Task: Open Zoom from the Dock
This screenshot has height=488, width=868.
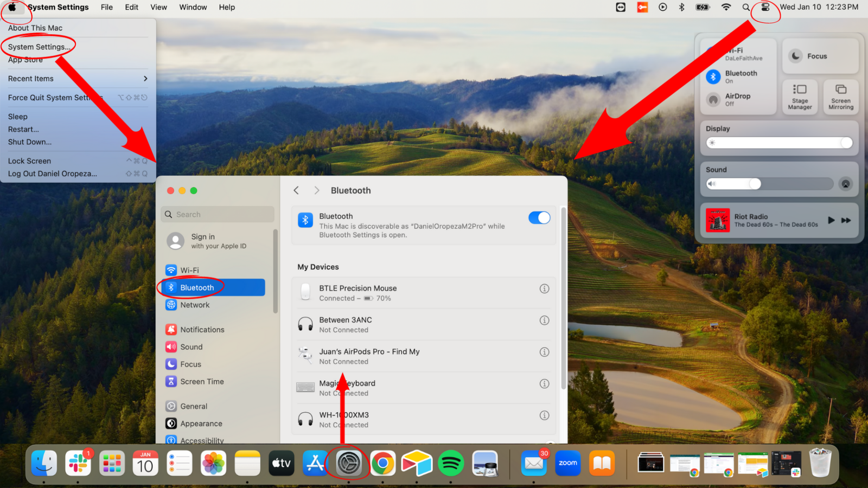Action: click(x=568, y=464)
